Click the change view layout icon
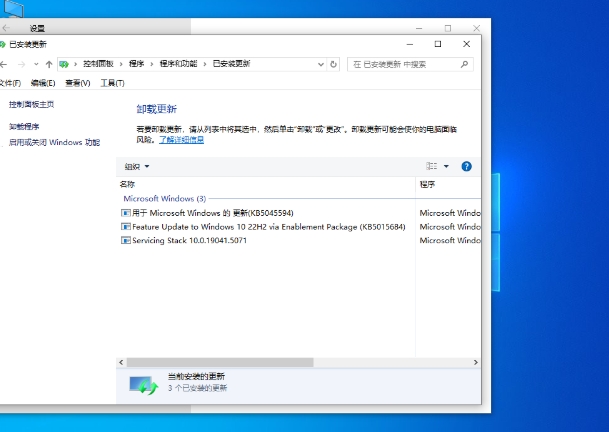This screenshot has height=432, width=609. tap(431, 166)
